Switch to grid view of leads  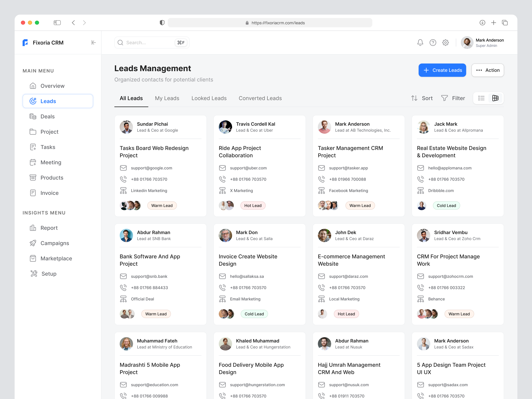[x=495, y=98]
